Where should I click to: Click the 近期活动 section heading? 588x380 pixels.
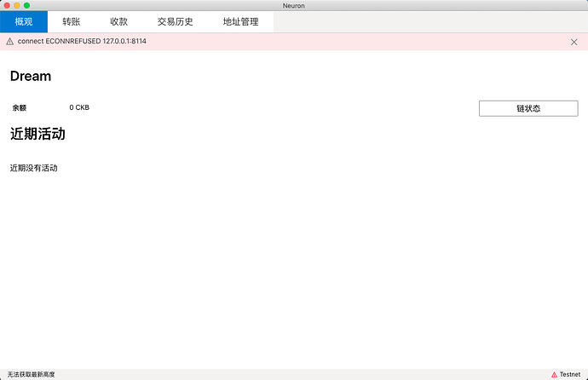37,134
